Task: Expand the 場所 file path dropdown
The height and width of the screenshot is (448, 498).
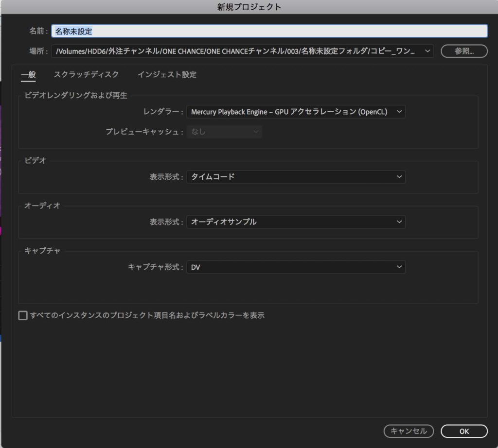Action: 243,51
